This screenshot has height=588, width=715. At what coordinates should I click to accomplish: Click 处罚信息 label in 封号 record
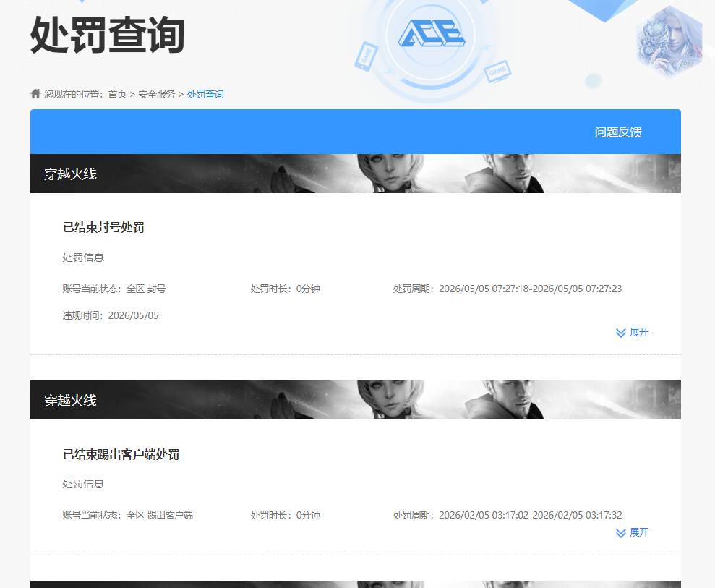tap(83, 257)
